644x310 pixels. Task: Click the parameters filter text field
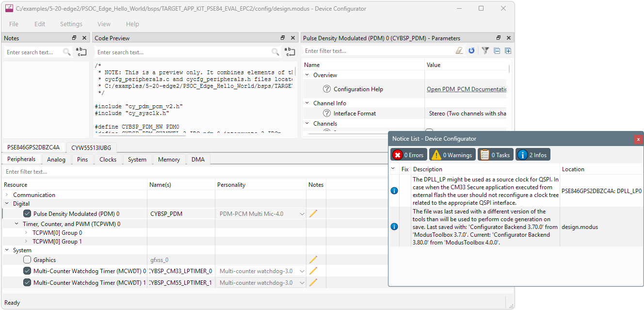pyautogui.click(x=378, y=50)
